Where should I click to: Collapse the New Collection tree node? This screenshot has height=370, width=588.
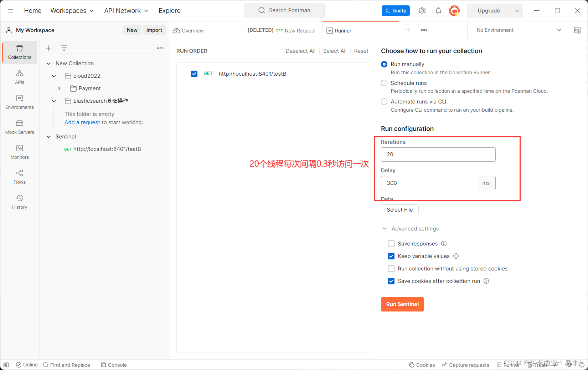pos(48,64)
